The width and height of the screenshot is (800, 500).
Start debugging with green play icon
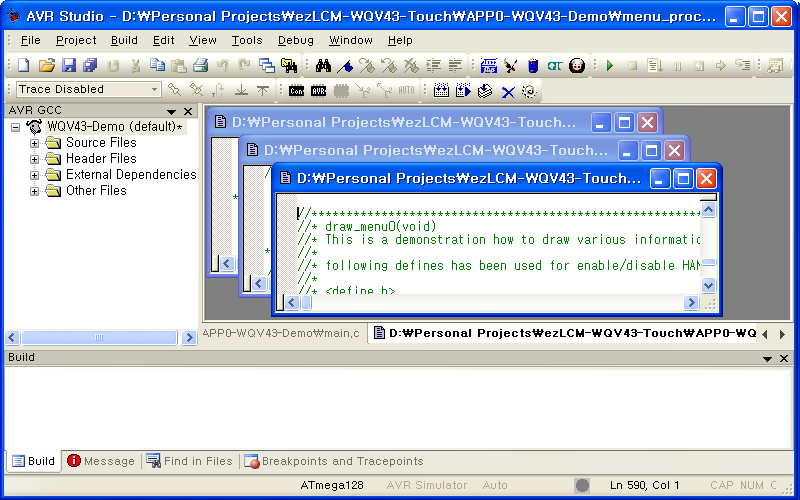click(x=610, y=65)
